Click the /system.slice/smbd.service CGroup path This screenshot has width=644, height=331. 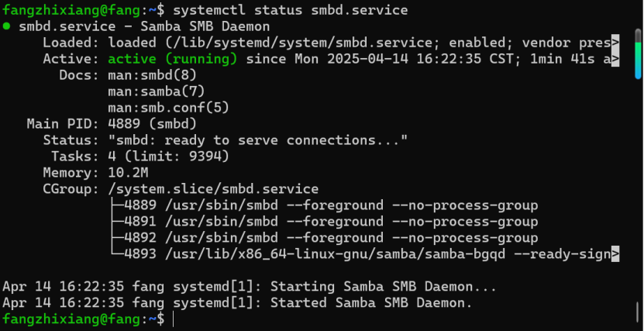(213, 189)
